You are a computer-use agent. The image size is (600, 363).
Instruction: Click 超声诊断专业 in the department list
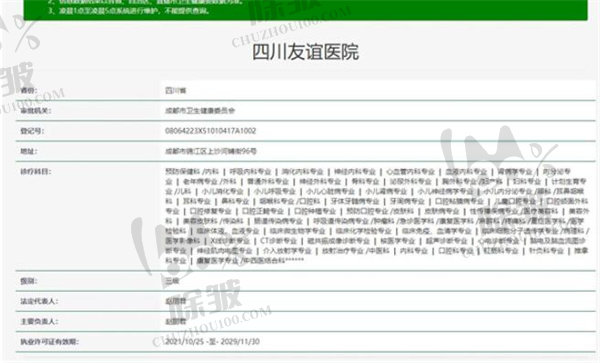point(447,241)
